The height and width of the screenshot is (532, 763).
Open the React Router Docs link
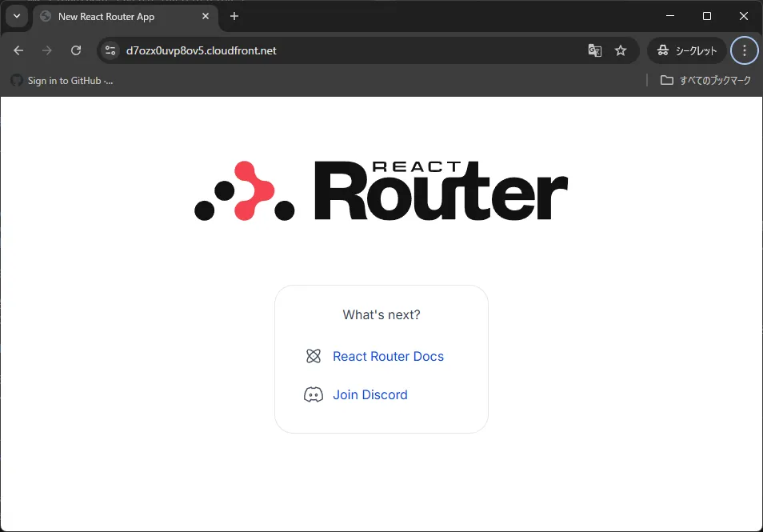[x=388, y=357]
